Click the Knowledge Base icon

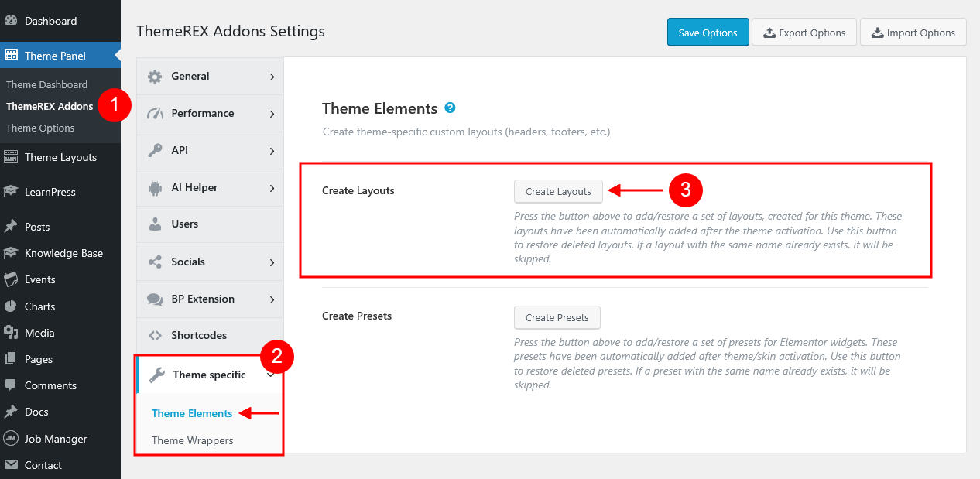[x=11, y=253]
